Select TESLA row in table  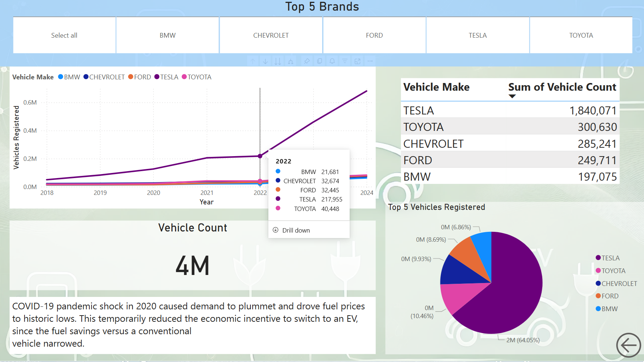point(510,110)
